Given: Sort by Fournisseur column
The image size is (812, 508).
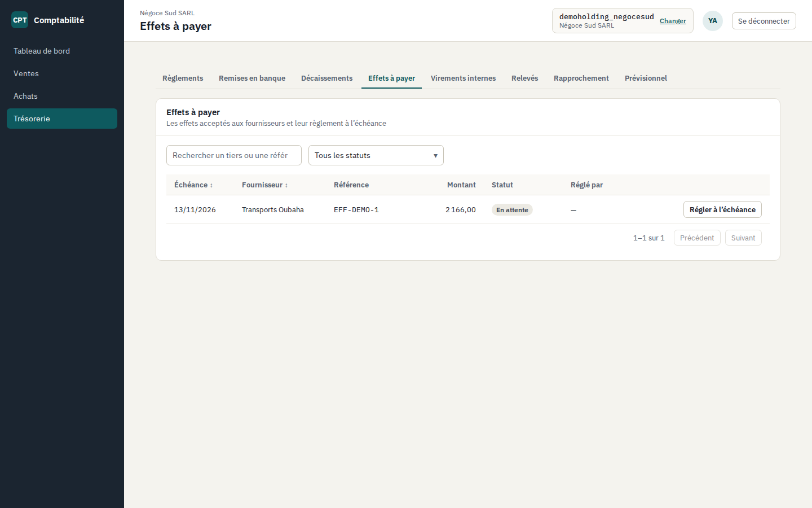Looking at the screenshot, I should click(265, 185).
